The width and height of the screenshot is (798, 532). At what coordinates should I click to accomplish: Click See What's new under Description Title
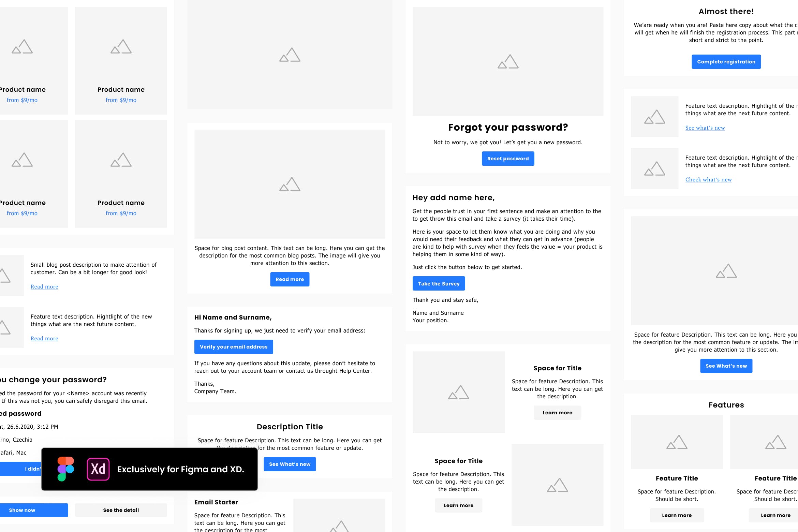290,464
